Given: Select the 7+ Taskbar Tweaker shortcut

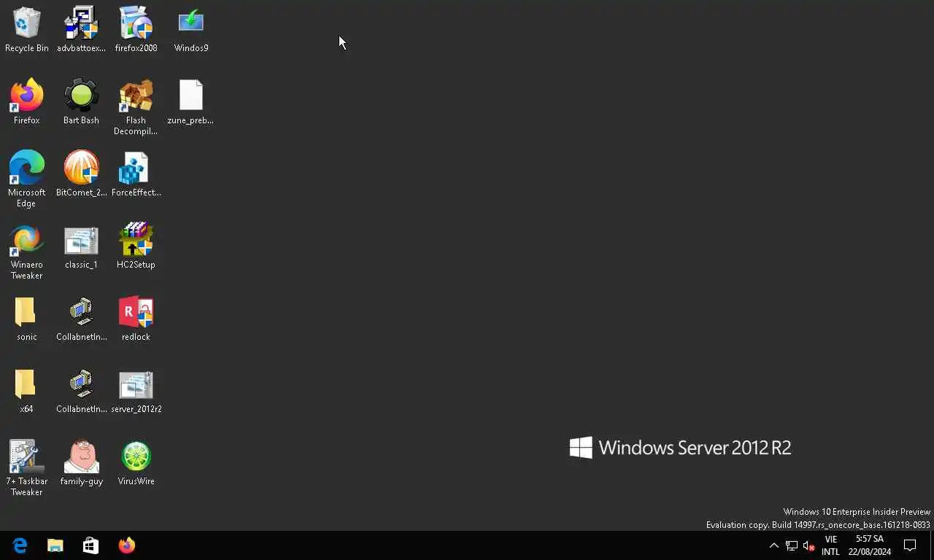Looking at the screenshot, I should (x=27, y=468).
